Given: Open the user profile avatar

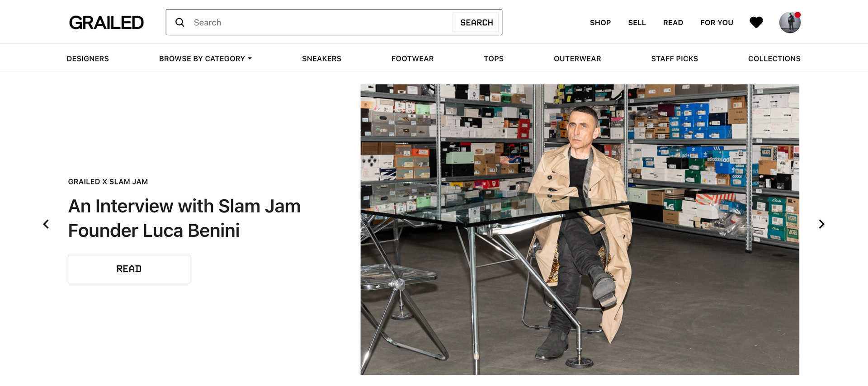Looking at the screenshot, I should pos(790,22).
